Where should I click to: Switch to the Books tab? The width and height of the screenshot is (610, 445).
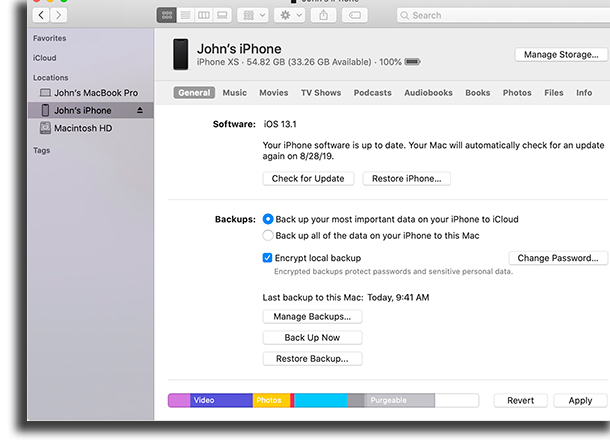(478, 93)
